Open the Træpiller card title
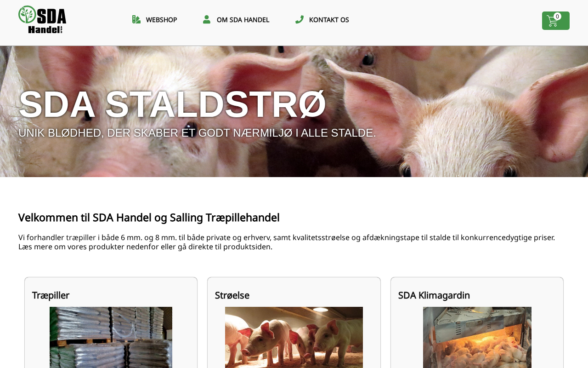 51,295
